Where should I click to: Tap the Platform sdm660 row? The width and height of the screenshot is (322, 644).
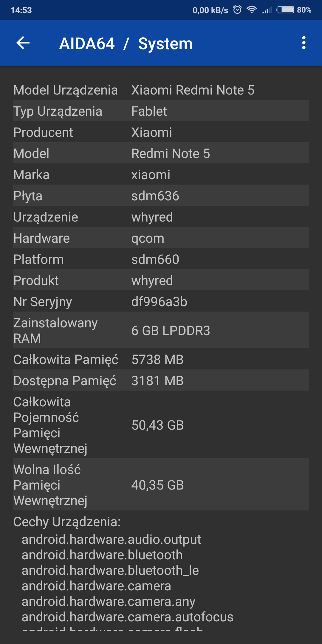[161, 259]
